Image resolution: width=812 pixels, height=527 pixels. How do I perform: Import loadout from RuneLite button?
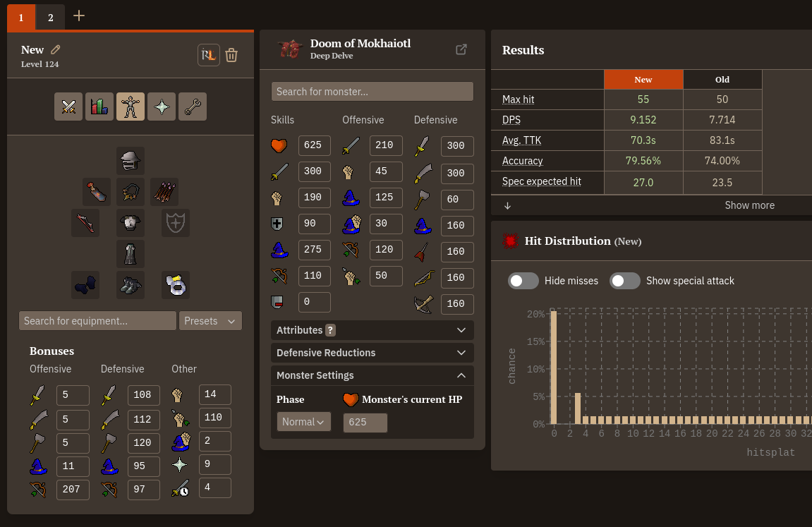(x=209, y=55)
